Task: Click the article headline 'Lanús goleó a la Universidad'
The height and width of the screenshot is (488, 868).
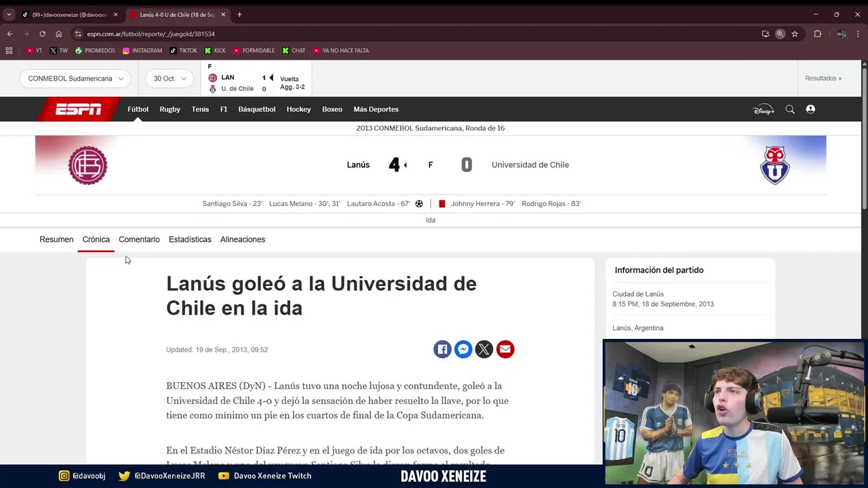Action: pos(321,296)
